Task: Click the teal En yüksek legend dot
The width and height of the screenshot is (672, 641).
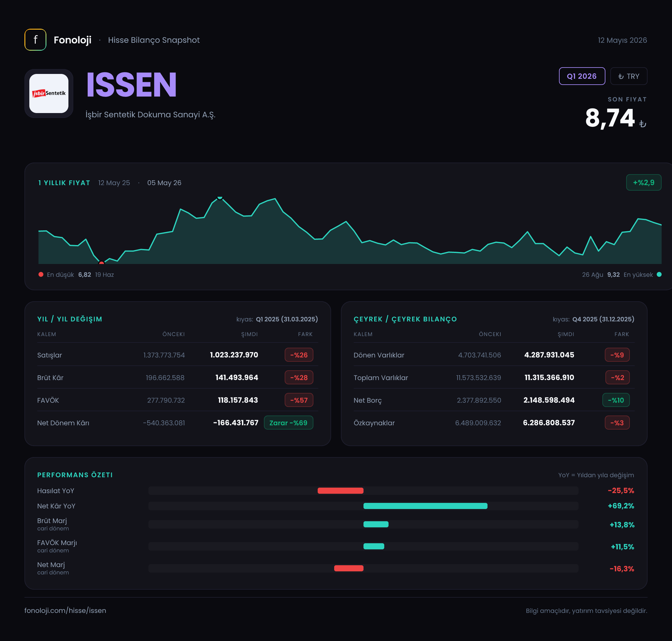Action: pyautogui.click(x=659, y=274)
